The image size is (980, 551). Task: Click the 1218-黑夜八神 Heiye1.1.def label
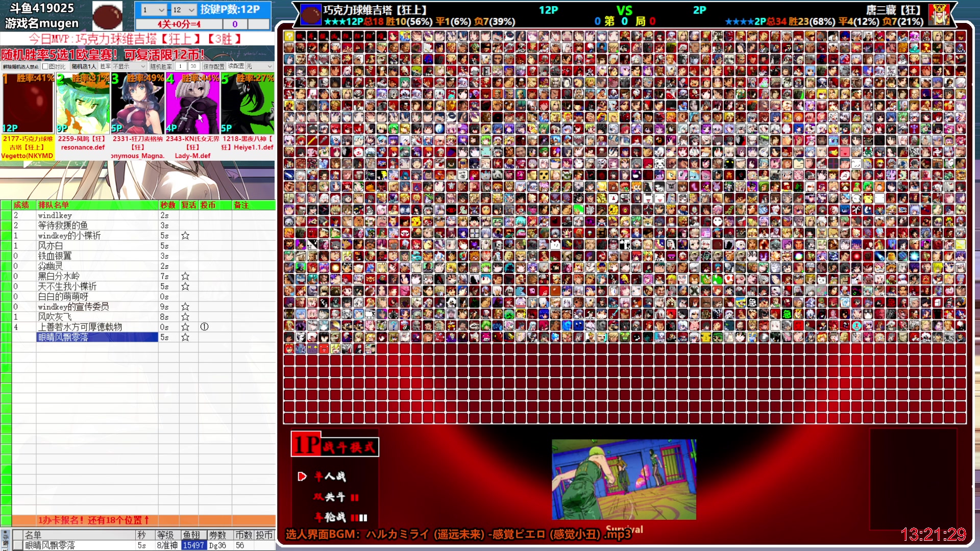248,143
